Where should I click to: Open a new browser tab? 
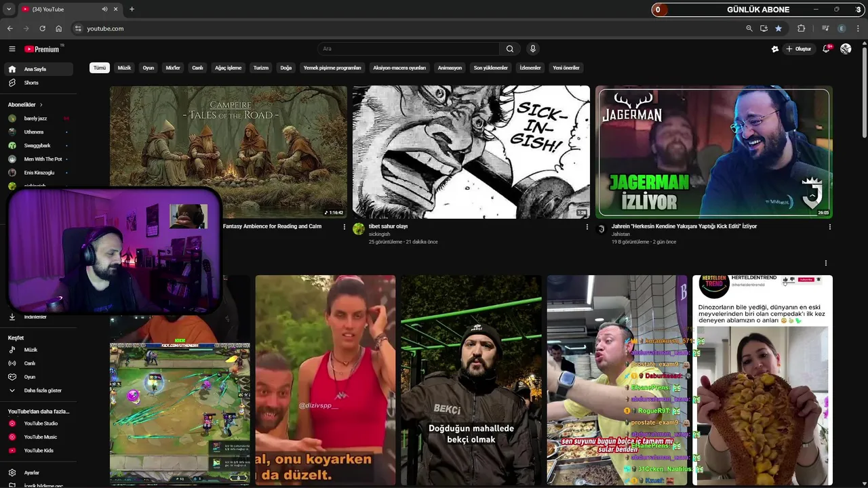pos(132,9)
